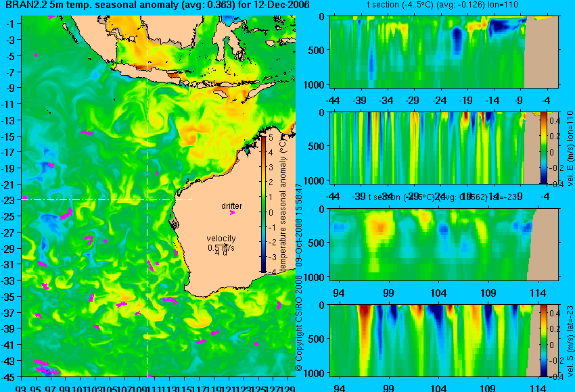This screenshot has height=392, width=575.
Task: Click the '500' depth label of lat=-23 velocity section
Action: 316,339
